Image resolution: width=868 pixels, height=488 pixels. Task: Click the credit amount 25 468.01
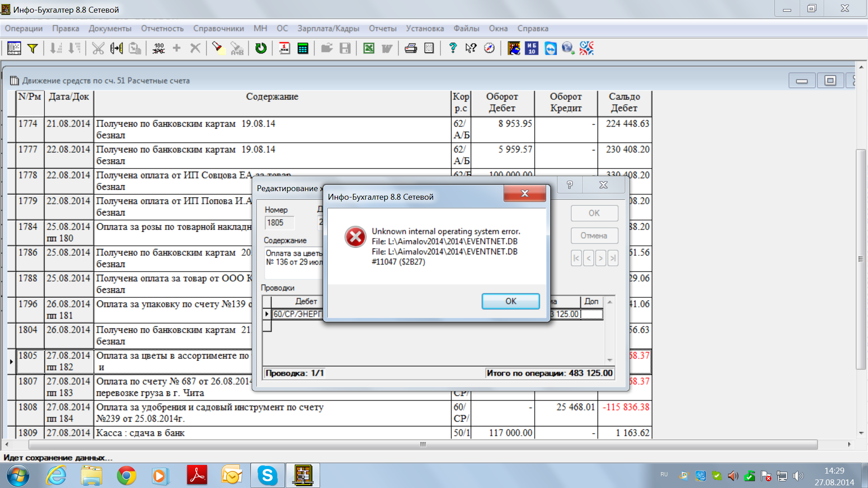(x=576, y=407)
